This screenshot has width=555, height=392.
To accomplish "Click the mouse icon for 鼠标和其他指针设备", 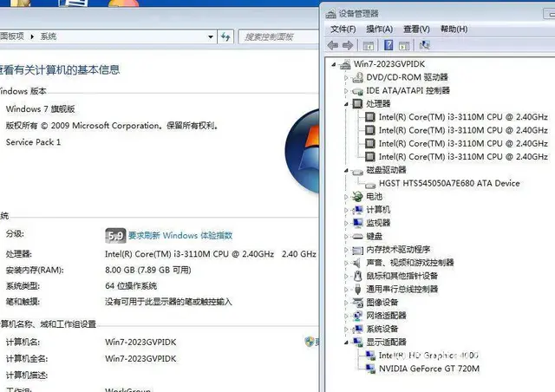I will coord(357,276).
